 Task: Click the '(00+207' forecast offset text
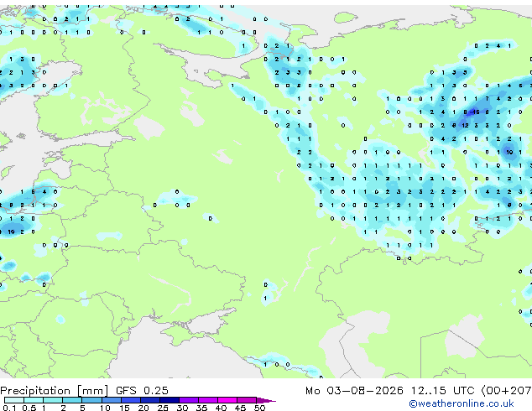(x=507, y=391)
